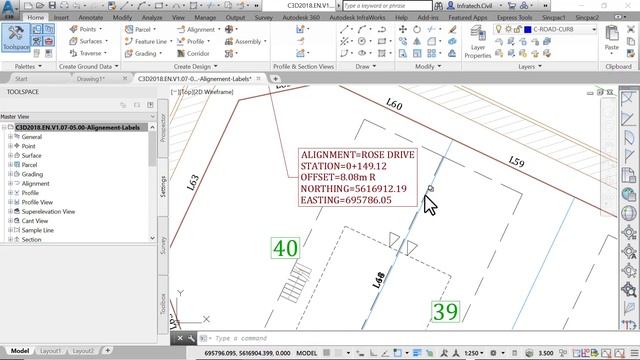Viewport: 640px width, 360px height.
Task: Open the Annotate ribbon tab
Action: coord(91,18)
